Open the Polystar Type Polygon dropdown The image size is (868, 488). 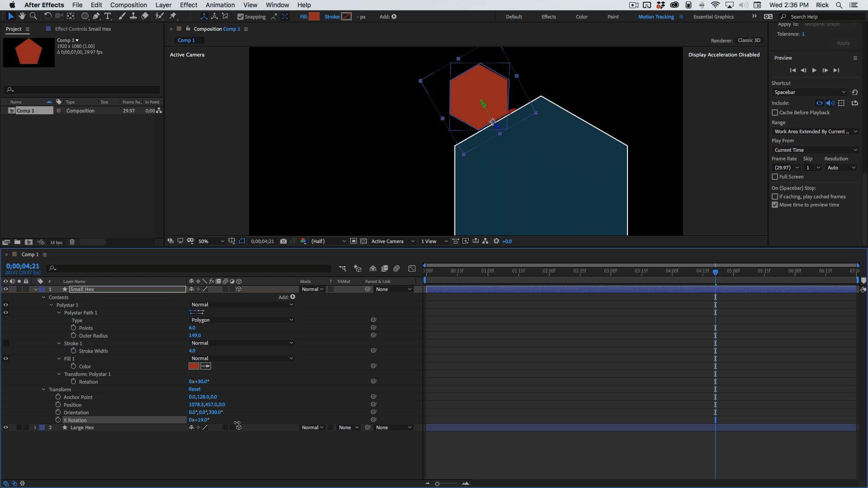tap(242, 320)
